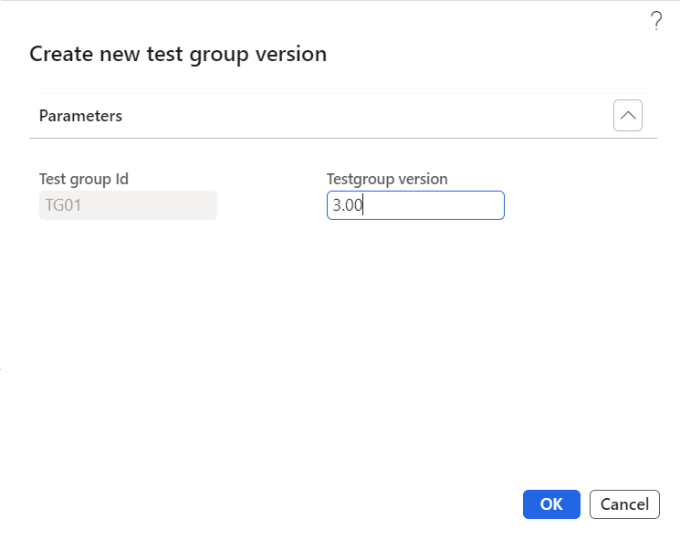Dismiss the dialog with the Cancel button

point(625,504)
